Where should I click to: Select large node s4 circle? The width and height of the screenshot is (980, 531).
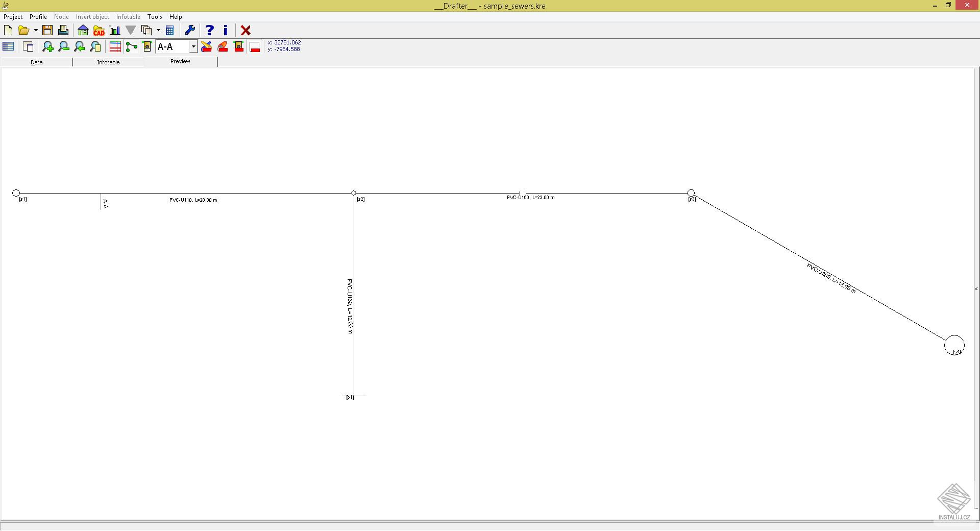tap(954, 345)
